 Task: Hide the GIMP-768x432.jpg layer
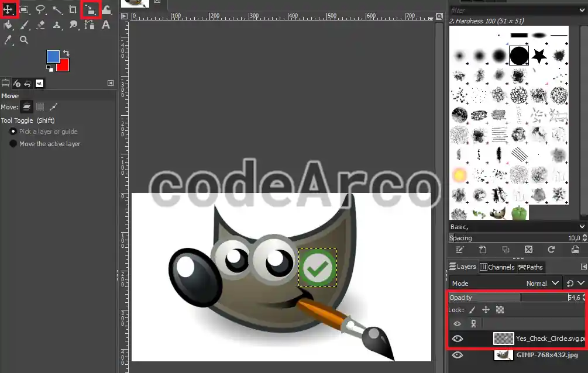[x=457, y=355]
